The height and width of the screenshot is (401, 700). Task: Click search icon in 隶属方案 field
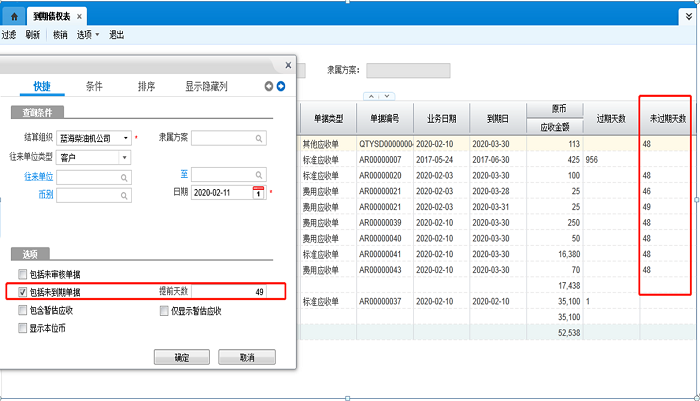258,138
